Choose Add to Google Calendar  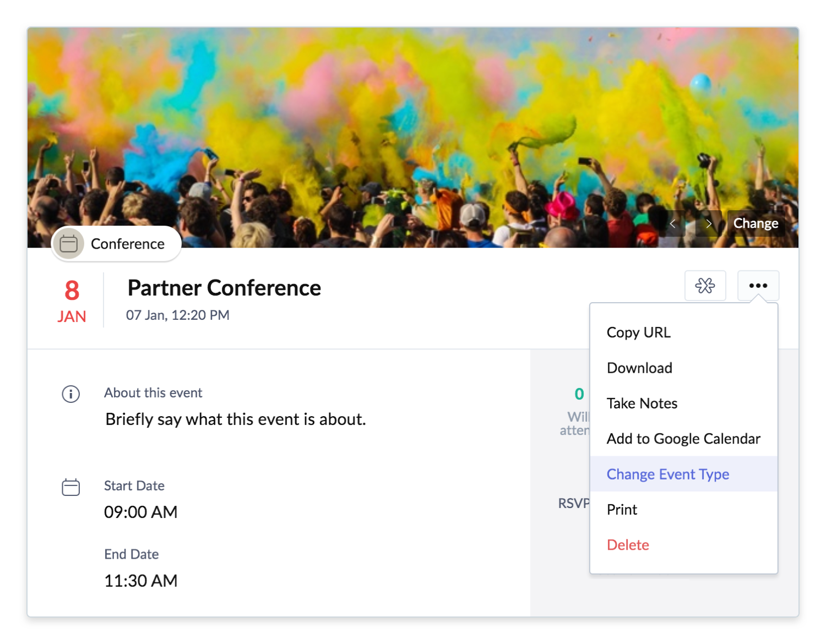(683, 439)
